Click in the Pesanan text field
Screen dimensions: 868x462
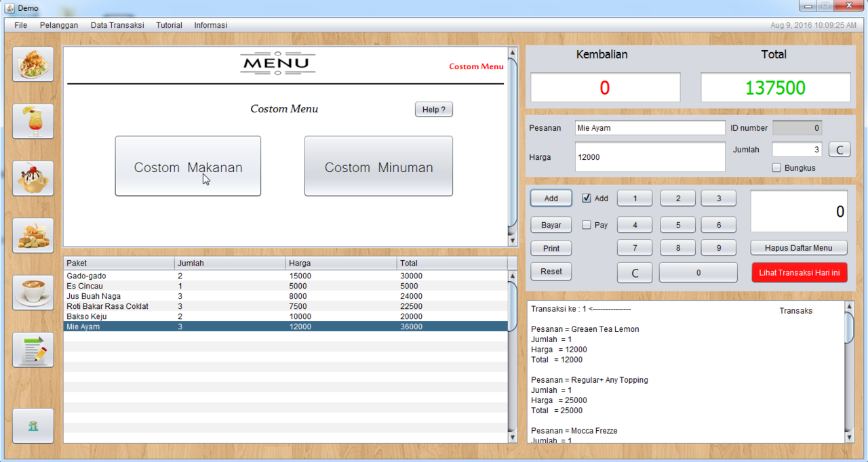[x=650, y=128]
